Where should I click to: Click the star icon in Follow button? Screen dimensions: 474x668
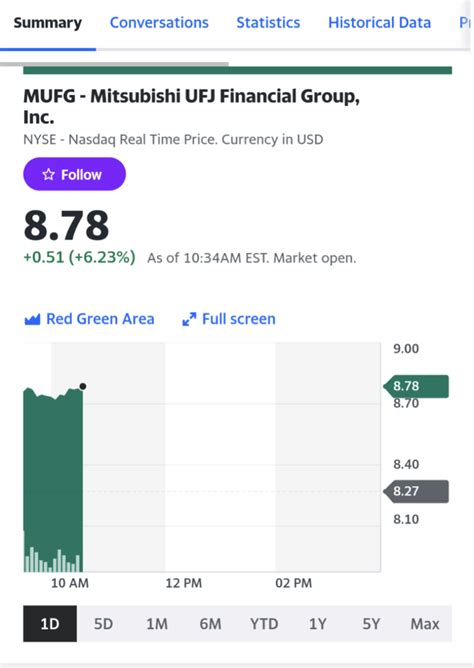point(49,174)
